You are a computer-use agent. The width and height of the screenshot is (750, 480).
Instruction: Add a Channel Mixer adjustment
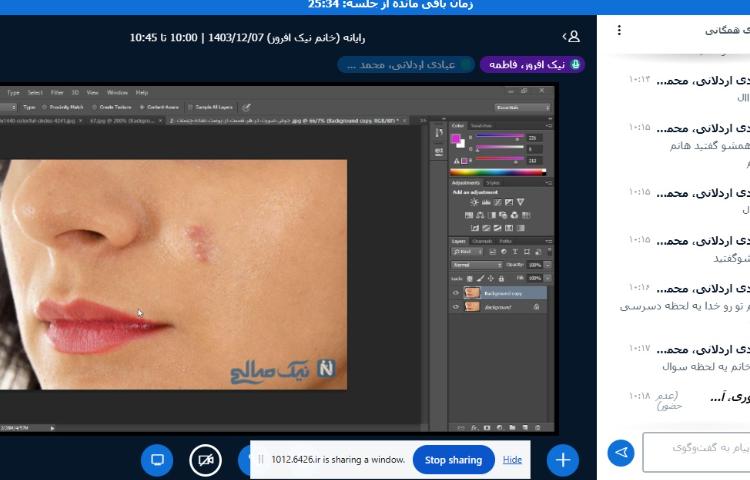coord(514,215)
